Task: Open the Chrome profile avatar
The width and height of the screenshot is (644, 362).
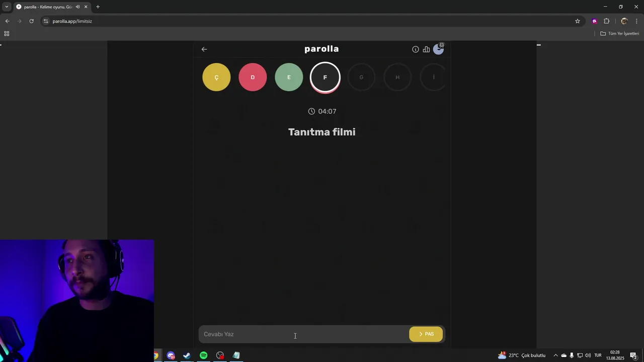Action: point(624,21)
